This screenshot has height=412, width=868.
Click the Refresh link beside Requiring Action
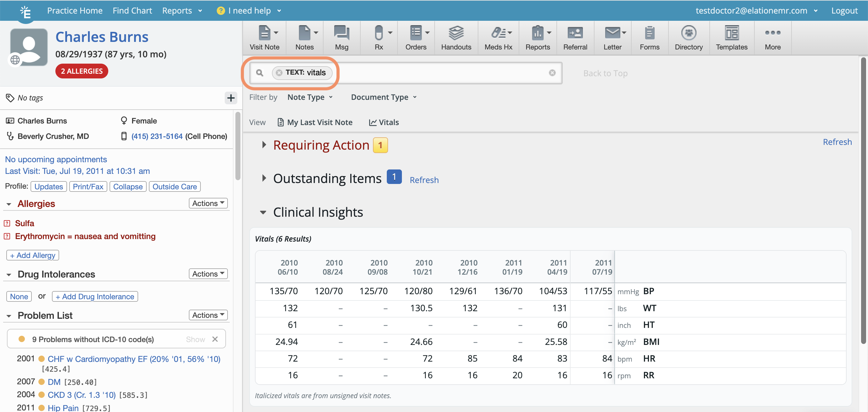click(837, 142)
